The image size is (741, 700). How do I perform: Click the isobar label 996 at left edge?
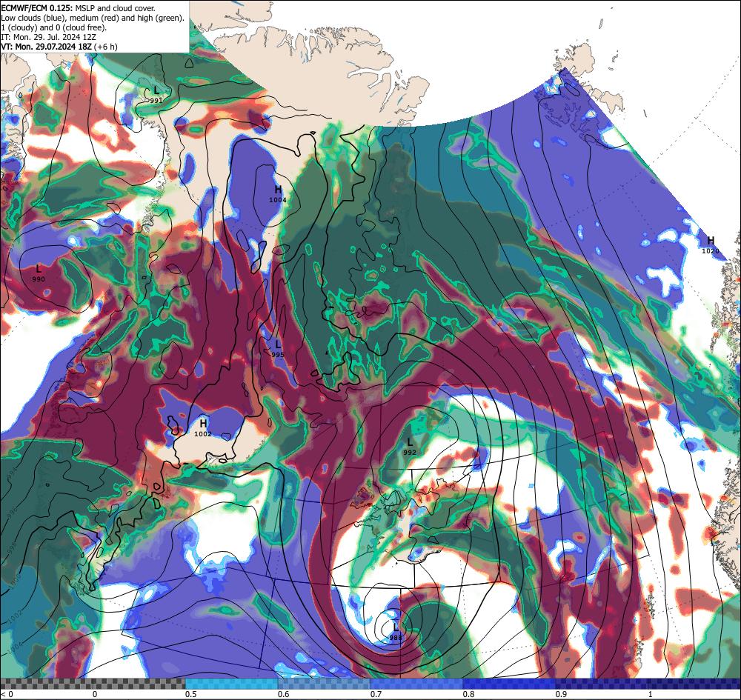click(13, 513)
